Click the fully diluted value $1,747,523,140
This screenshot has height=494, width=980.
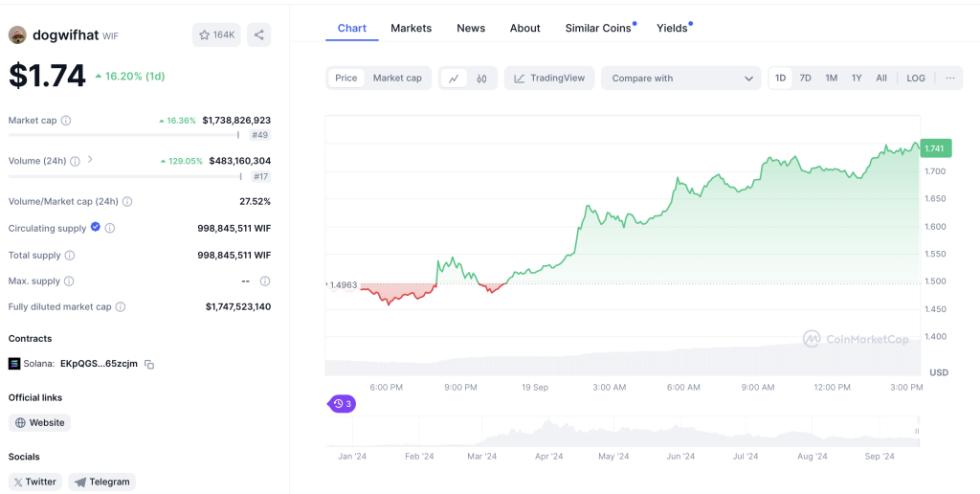click(238, 307)
